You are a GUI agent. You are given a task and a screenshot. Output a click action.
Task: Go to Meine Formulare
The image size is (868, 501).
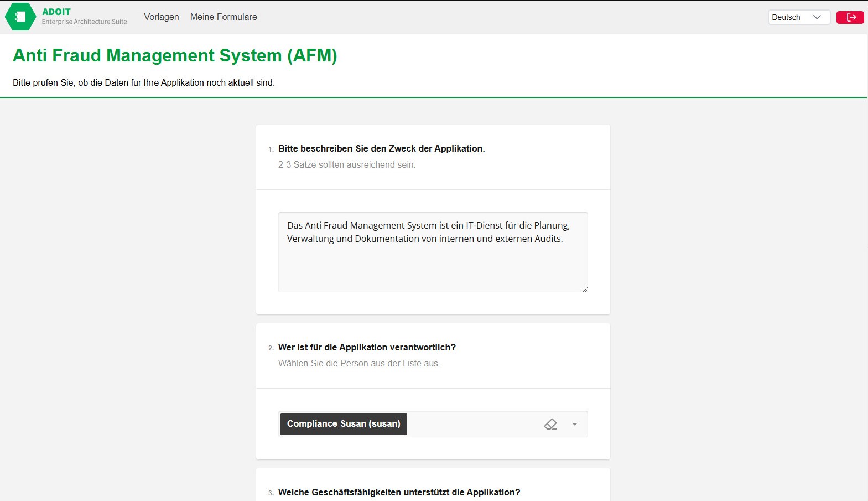pyautogui.click(x=224, y=17)
